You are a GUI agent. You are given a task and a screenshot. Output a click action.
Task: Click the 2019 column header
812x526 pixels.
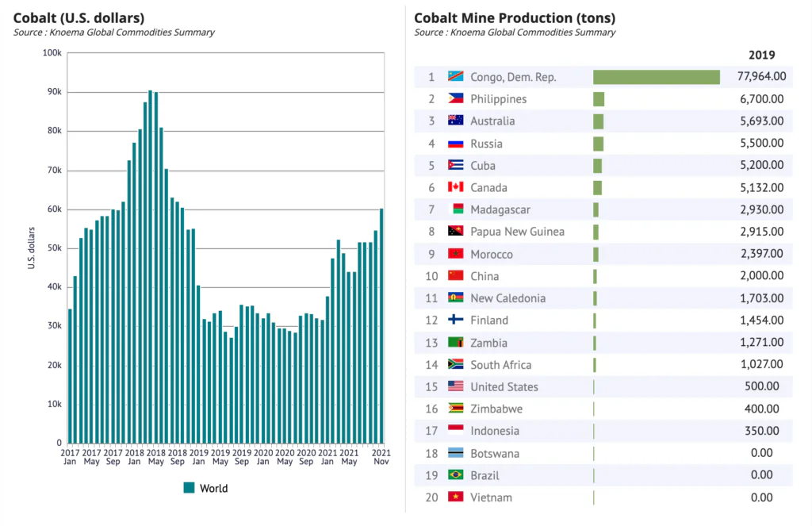point(762,55)
